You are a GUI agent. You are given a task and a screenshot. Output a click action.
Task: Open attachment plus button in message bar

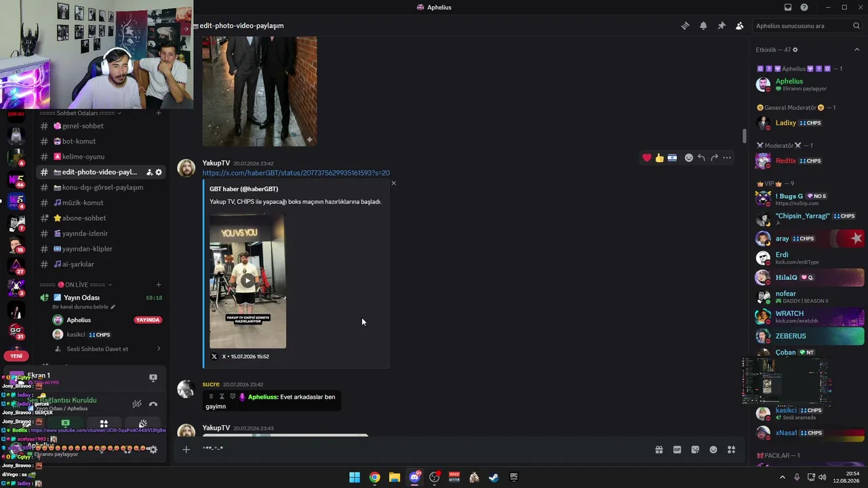(186, 449)
